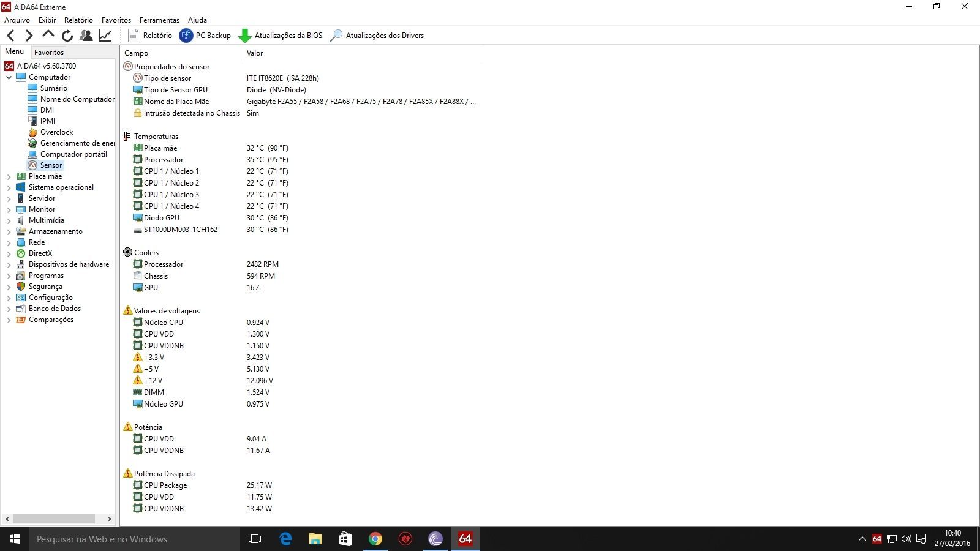Refresh the sensor page via toolbar icon
Image resolution: width=980 pixels, height=551 pixels.
pyautogui.click(x=67, y=36)
